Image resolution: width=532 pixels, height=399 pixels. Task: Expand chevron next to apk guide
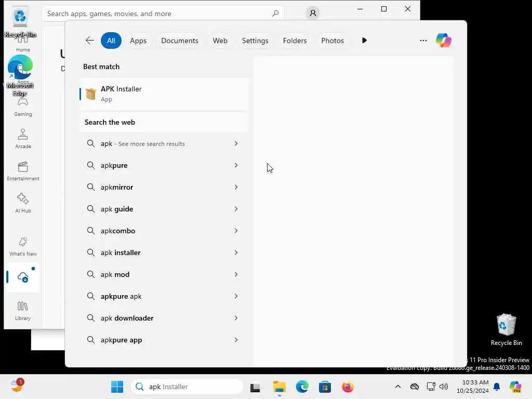pos(236,209)
